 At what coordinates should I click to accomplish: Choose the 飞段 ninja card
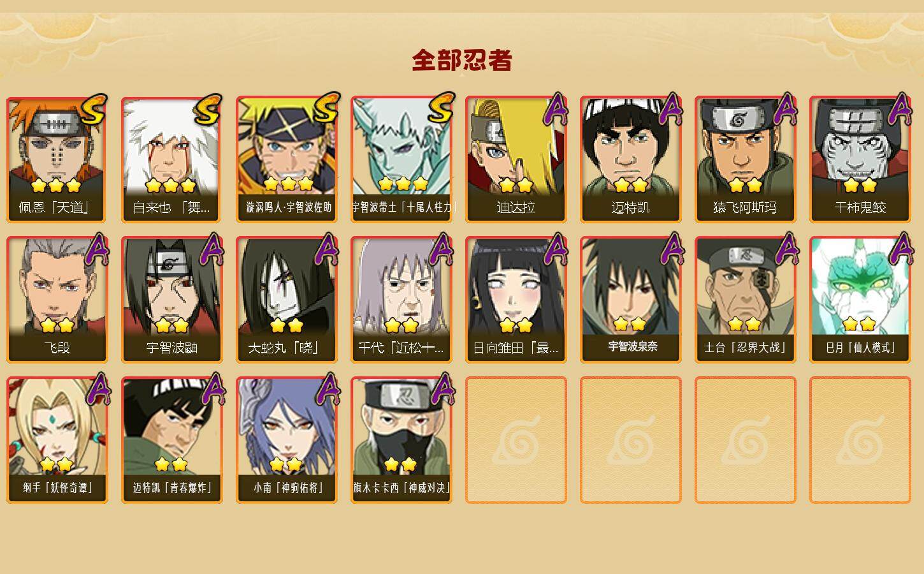(x=57, y=300)
